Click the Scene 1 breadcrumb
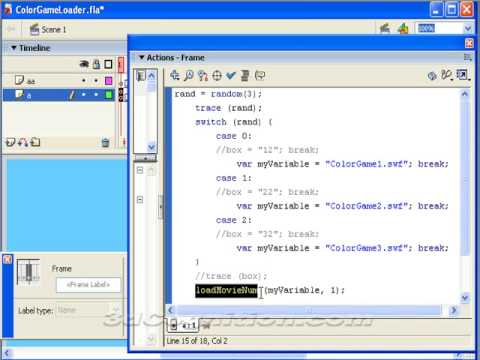Image resolution: width=480 pixels, height=360 pixels. tap(48, 29)
